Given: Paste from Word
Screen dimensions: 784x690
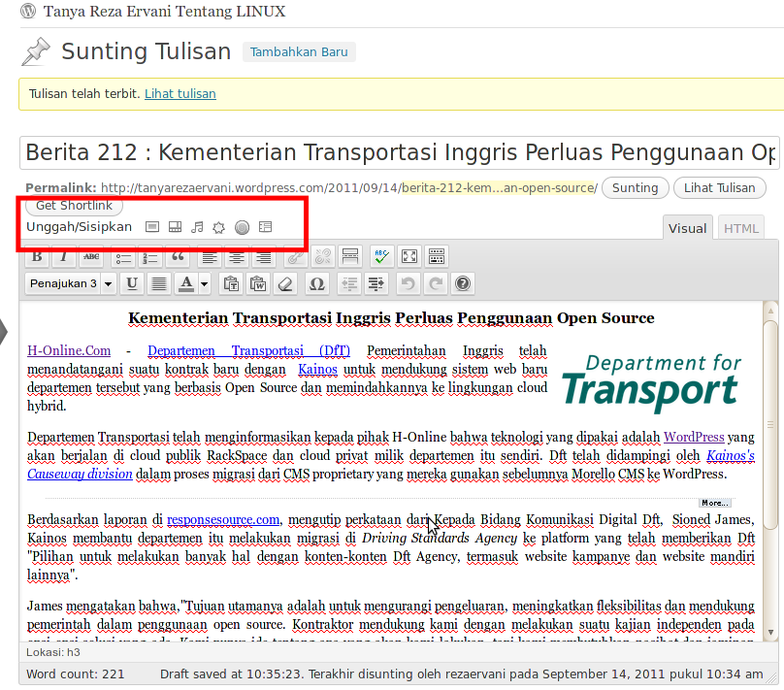Looking at the screenshot, I should tap(258, 283).
